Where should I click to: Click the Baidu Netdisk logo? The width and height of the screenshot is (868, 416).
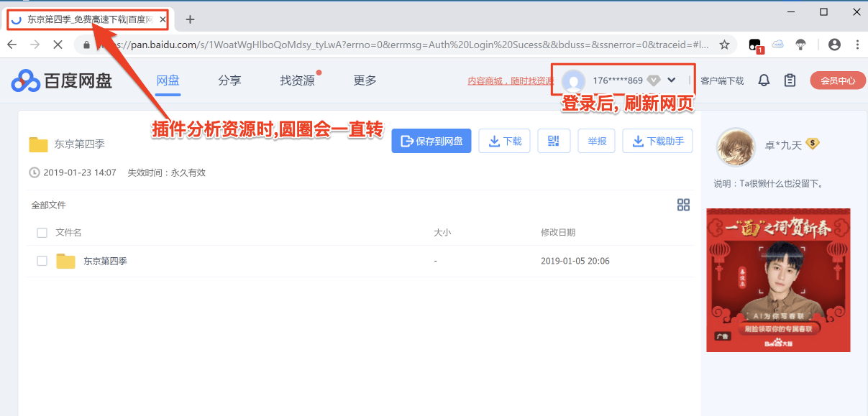(x=62, y=80)
